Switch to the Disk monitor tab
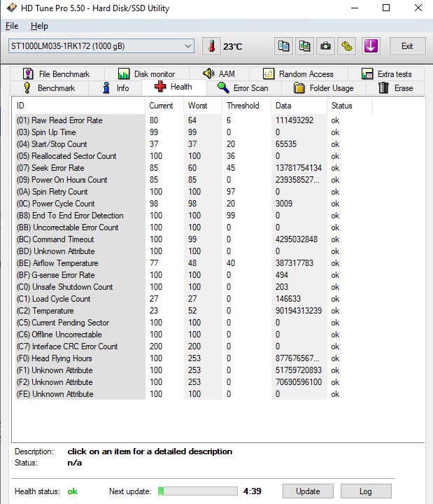This screenshot has width=433, height=504. tap(147, 74)
